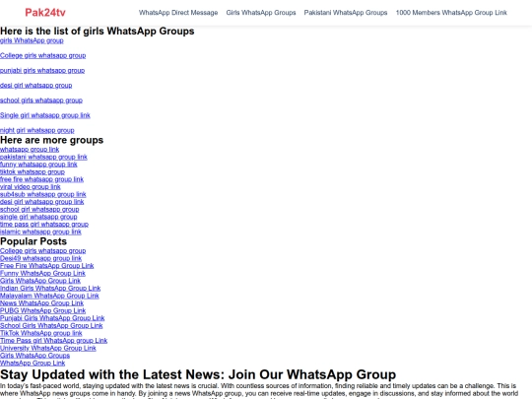Open 'Malayalam WhatsApp Group Link'

49,296
